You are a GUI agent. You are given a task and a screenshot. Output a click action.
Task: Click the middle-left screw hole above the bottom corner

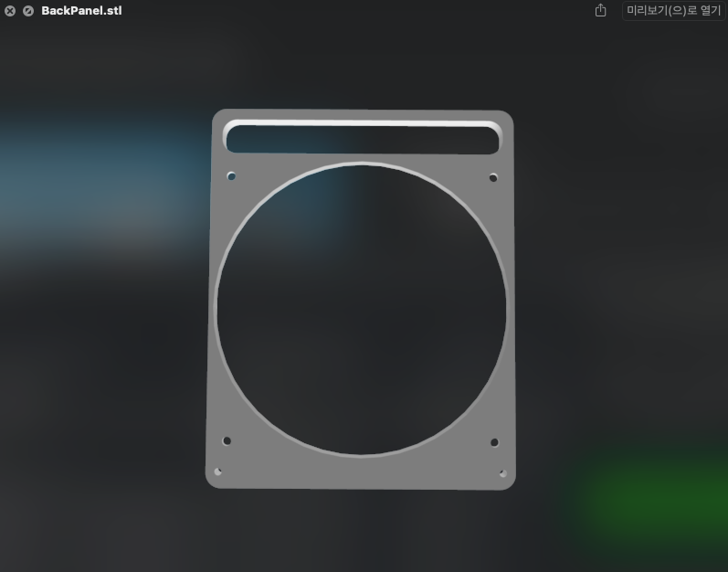point(227,440)
